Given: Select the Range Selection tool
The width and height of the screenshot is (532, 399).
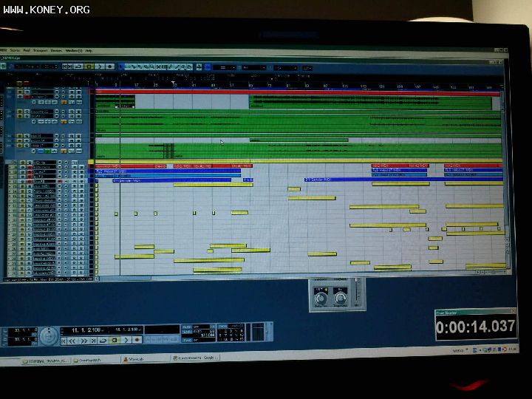Looking at the screenshot, I should pyautogui.click(x=128, y=66).
